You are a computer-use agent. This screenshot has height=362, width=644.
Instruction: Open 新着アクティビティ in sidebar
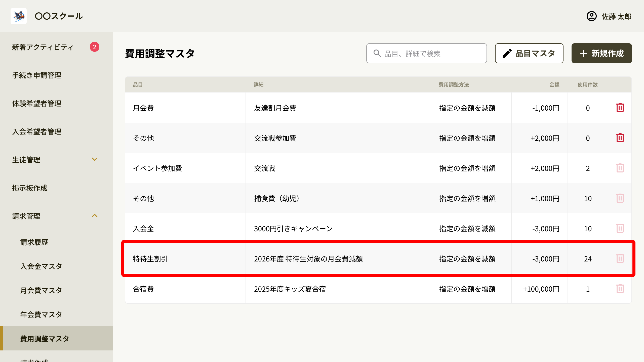(x=56, y=47)
